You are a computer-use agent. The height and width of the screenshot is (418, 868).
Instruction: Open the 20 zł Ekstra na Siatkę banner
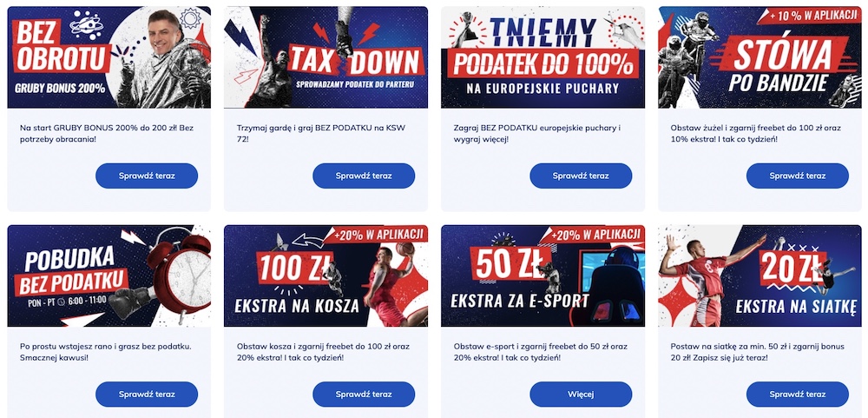(760, 275)
